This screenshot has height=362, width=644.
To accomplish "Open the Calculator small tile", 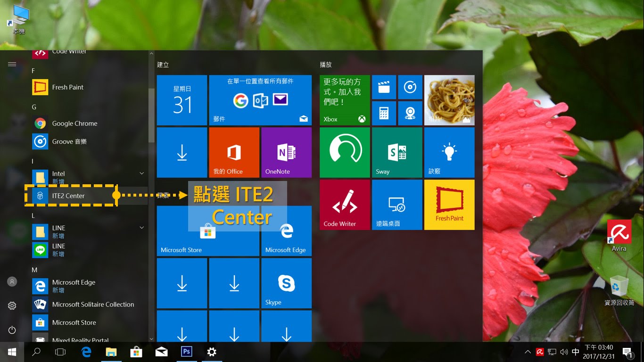I will 384,113.
